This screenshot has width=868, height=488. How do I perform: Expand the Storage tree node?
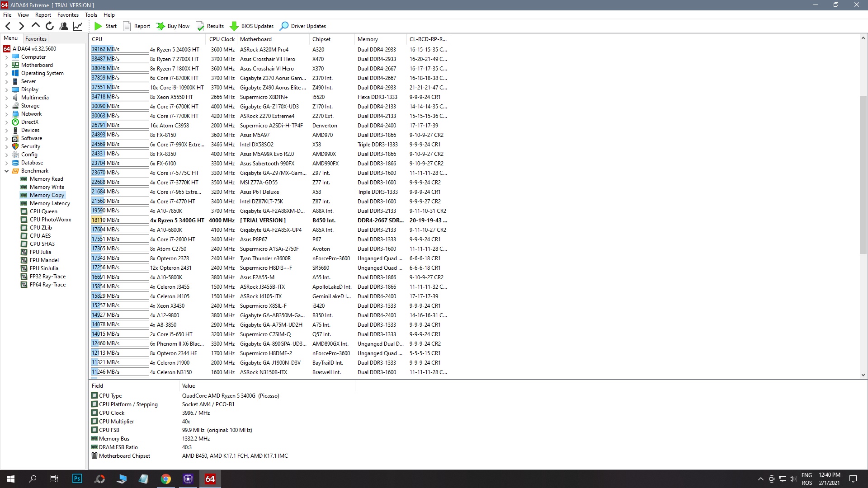6,106
